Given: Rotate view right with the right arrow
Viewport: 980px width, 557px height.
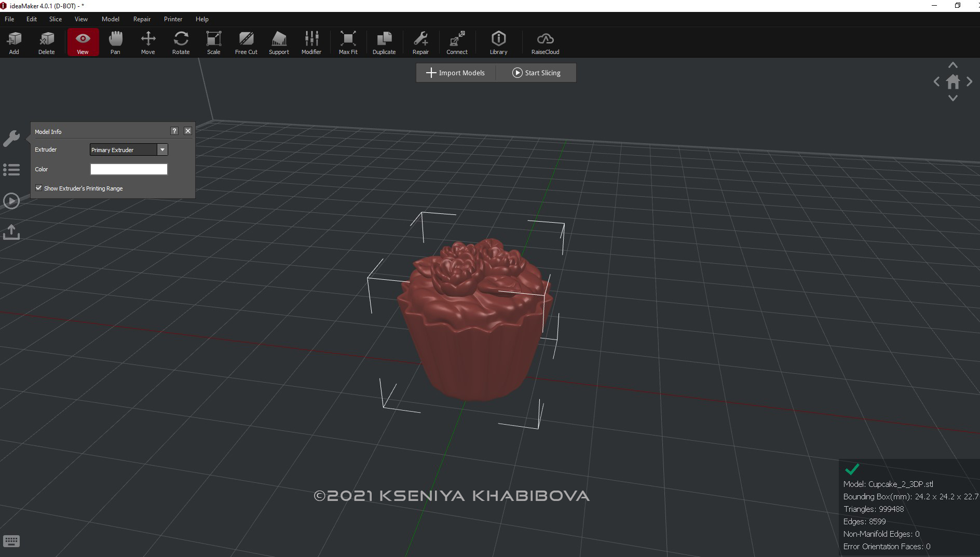Looking at the screenshot, I should click(970, 81).
